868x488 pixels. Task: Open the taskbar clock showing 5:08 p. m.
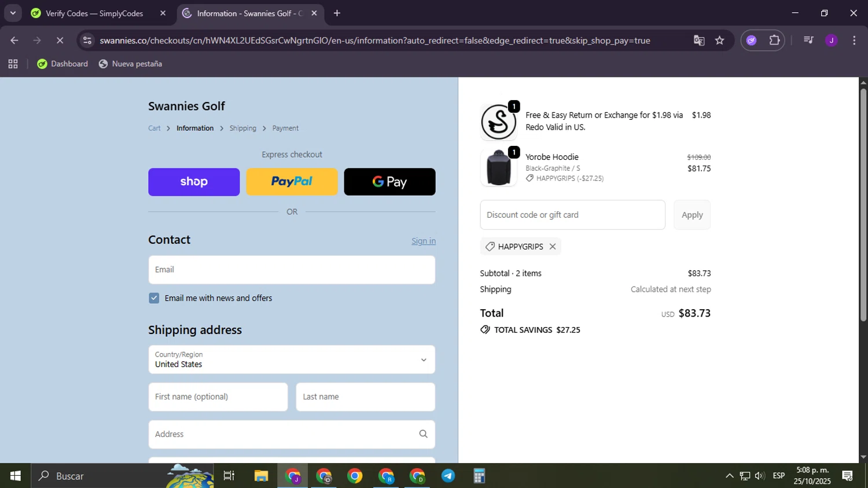tap(812, 476)
